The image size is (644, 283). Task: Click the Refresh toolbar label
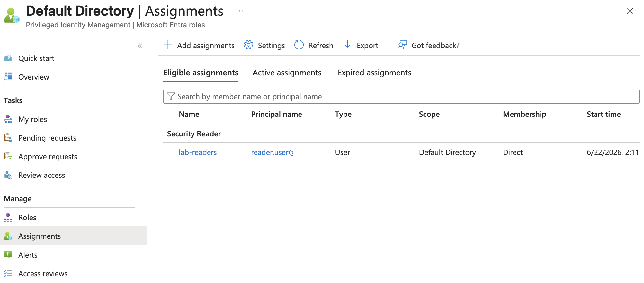pyautogui.click(x=321, y=46)
